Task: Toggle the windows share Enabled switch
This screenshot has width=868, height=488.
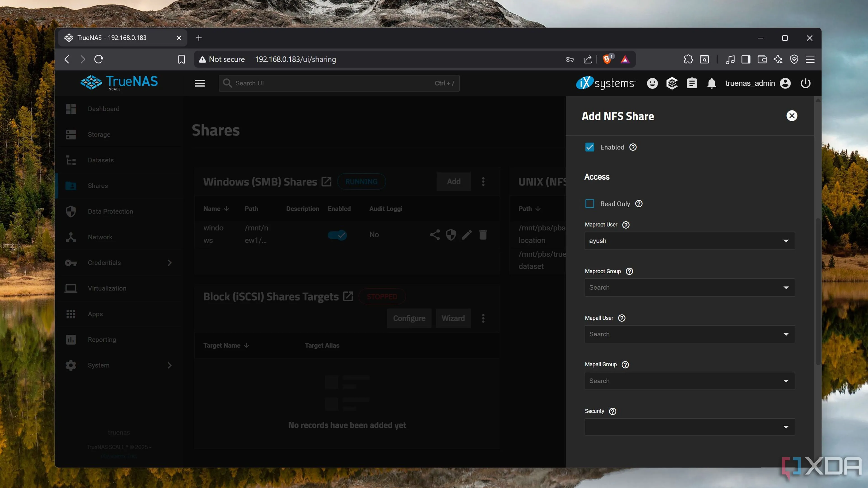Action: [337, 235]
